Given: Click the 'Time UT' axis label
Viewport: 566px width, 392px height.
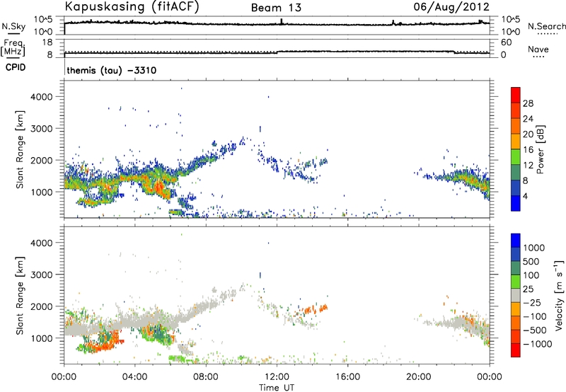Looking at the screenshot, I should (x=277, y=388).
